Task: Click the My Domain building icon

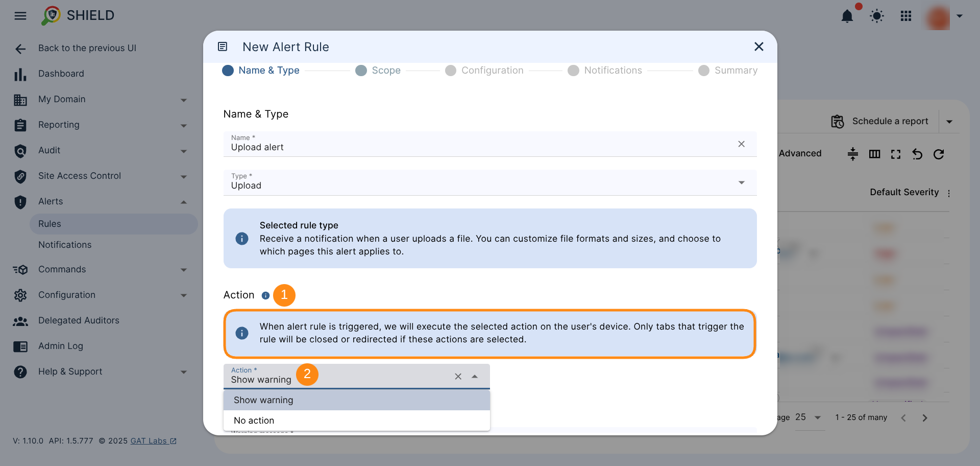Action: coord(20,100)
